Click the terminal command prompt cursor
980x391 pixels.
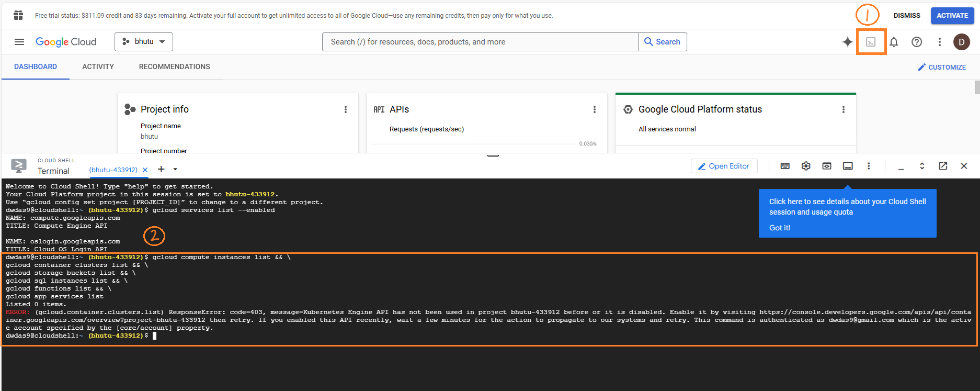(154, 336)
